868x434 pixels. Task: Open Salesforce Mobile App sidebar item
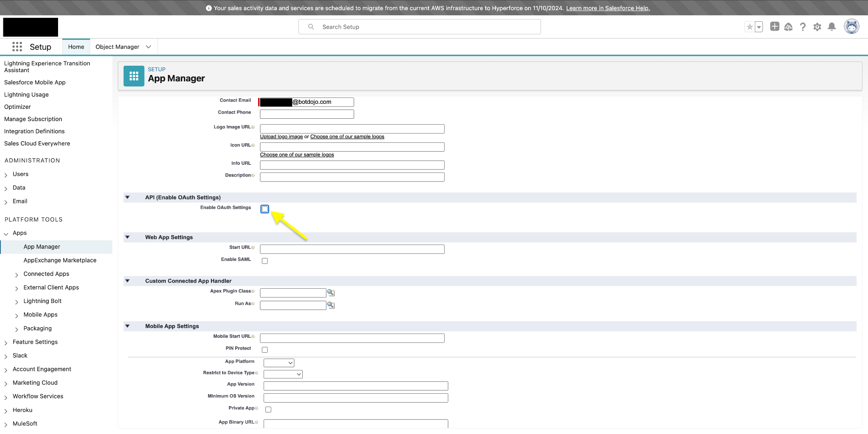(x=35, y=82)
